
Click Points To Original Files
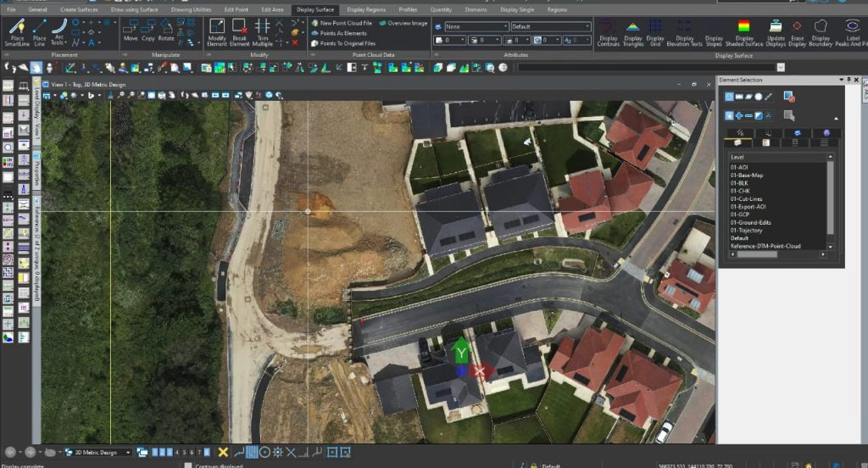click(x=343, y=43)
